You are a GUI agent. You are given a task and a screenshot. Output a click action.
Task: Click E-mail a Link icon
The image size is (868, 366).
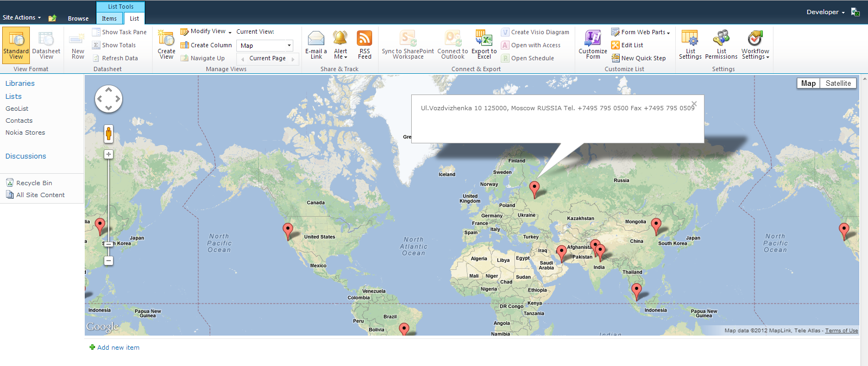coord(316,45)
